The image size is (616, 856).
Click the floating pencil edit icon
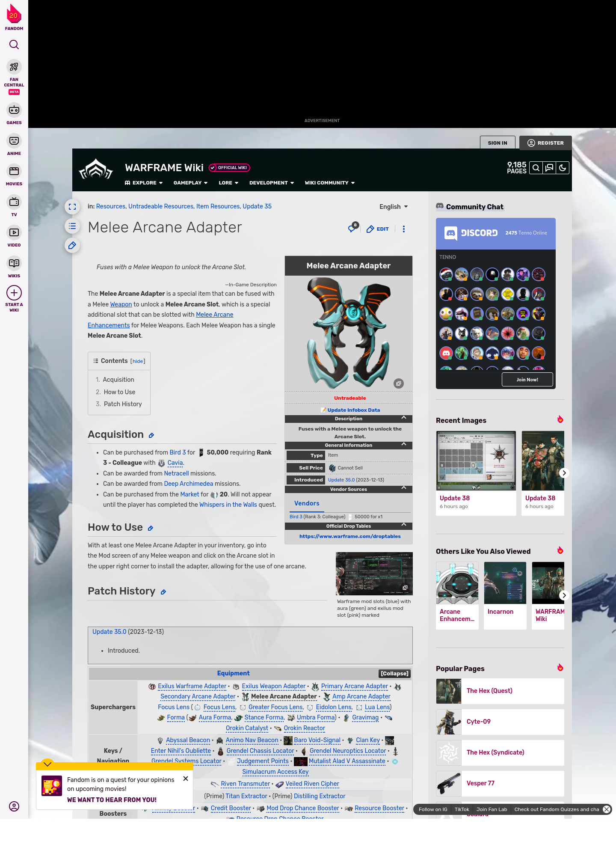pos(72,245)
